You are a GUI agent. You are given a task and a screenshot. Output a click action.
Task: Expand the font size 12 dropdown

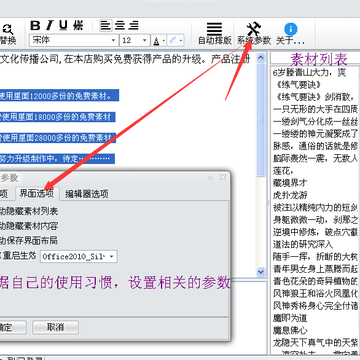[145, 41]
